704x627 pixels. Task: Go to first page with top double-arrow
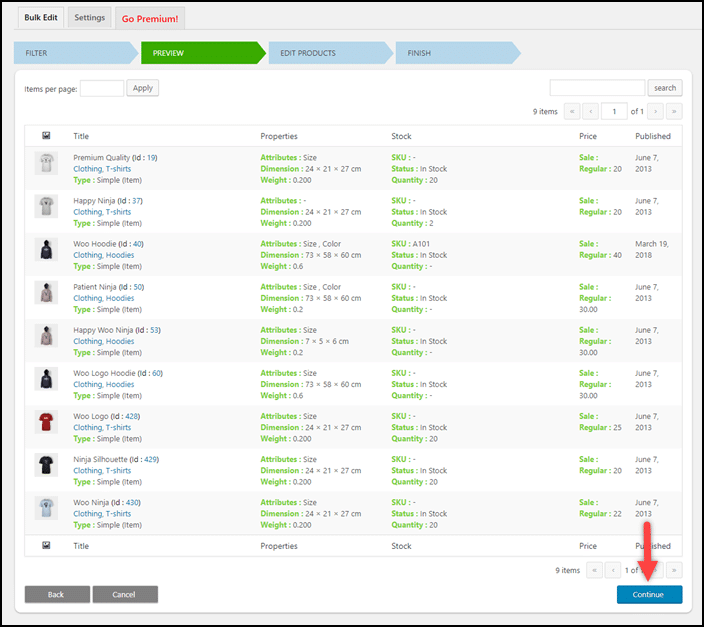point(572,111)
